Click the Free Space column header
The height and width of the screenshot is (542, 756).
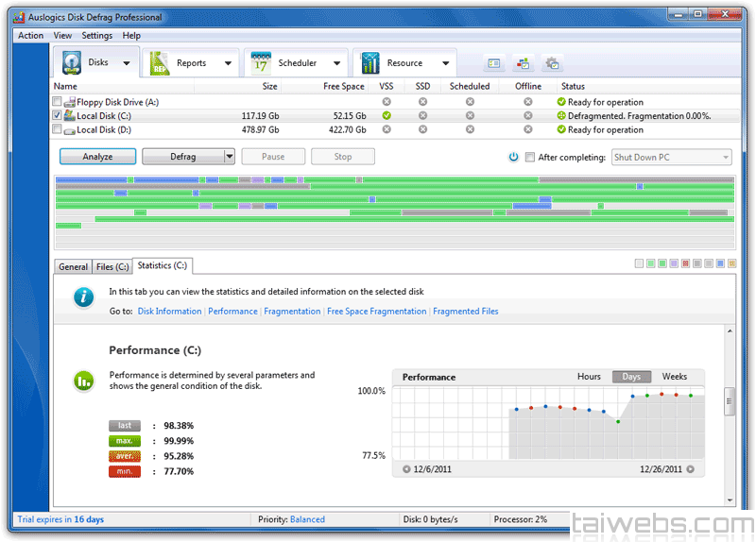tap(343, 86)
